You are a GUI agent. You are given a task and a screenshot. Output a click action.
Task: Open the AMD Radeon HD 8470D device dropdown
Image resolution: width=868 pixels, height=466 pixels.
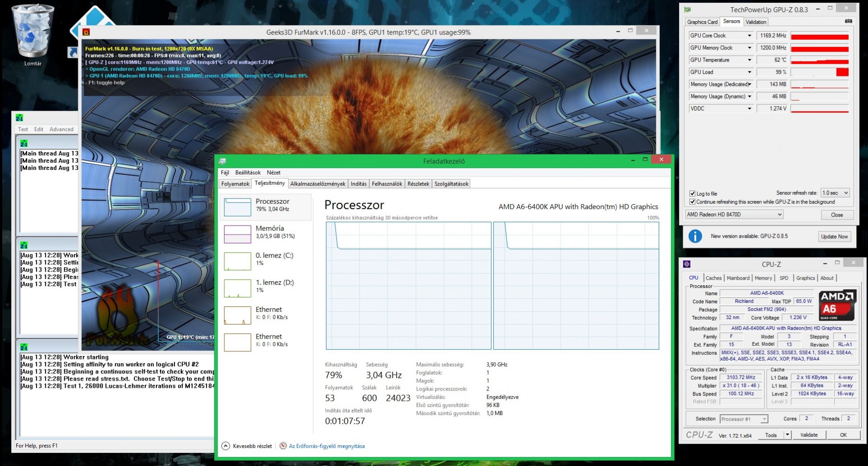[734, 215]
